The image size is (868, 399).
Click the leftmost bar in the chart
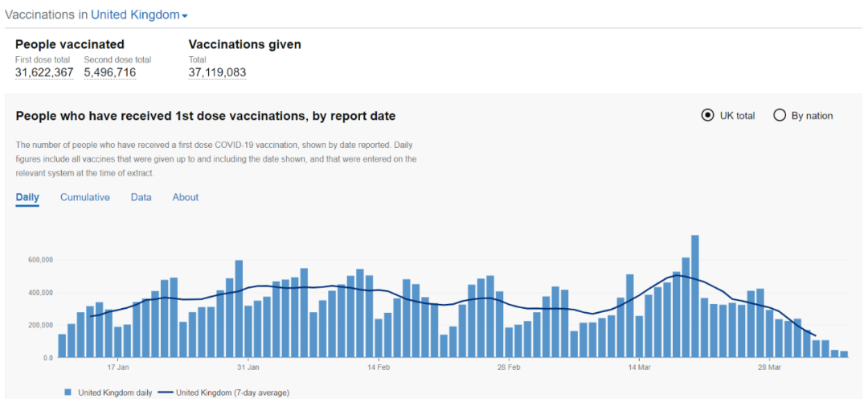click(x=62, y=346)
